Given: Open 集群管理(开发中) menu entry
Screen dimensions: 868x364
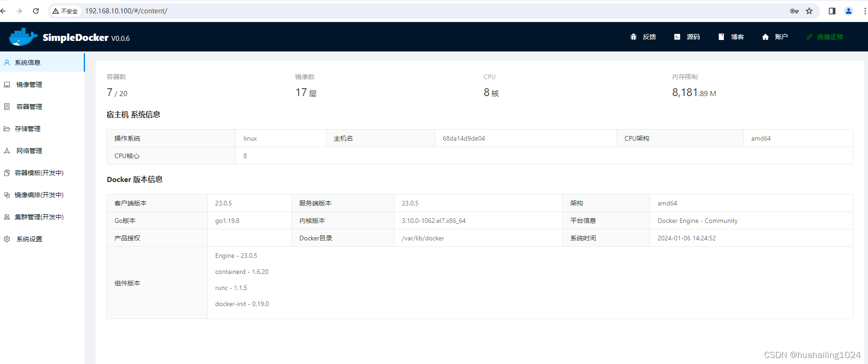Looking at the screenshot, I should (x=42, y=217).
